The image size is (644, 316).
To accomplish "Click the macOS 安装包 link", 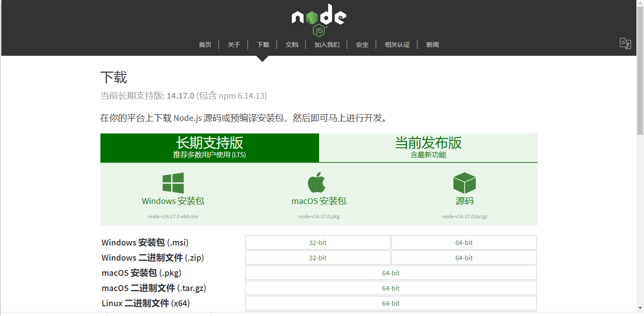I will tap(319, 201).
